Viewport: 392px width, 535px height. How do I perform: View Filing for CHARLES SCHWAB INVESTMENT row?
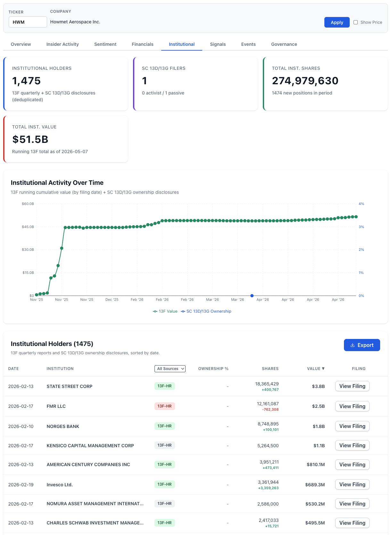[352, 523]
